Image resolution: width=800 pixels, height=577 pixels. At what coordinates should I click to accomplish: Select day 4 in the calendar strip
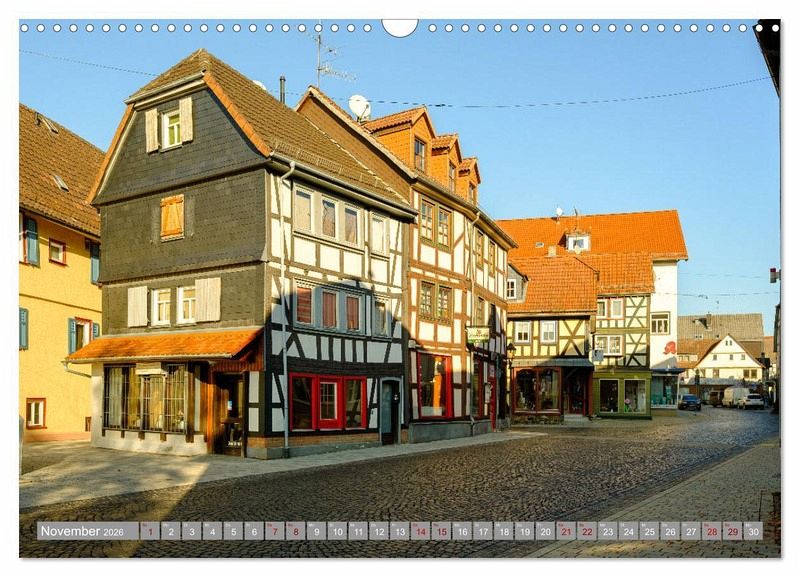(212, 531)
